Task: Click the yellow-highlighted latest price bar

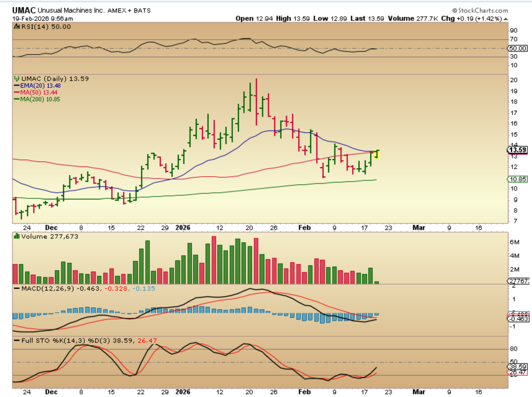Action: 377,154
